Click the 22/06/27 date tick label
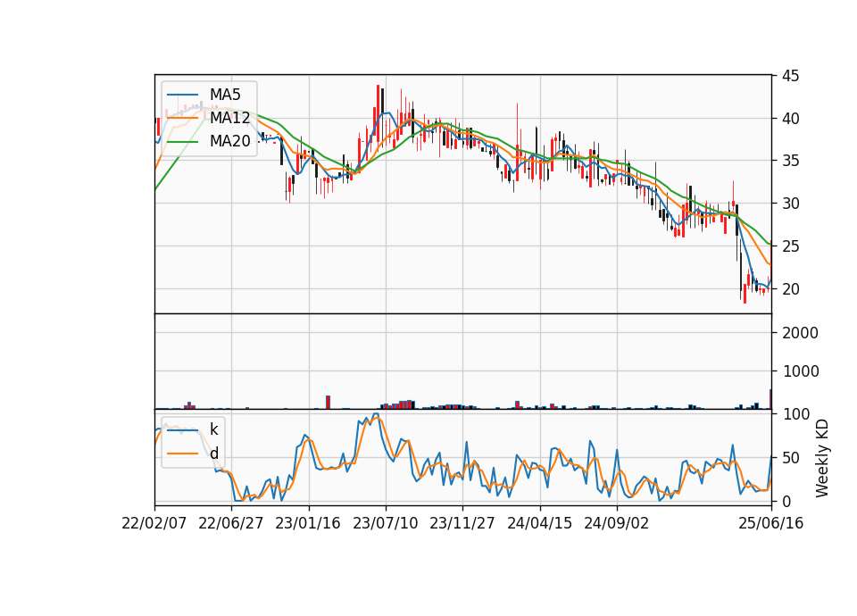This screenshot has width=857, height=616. [x=230, y=523]
